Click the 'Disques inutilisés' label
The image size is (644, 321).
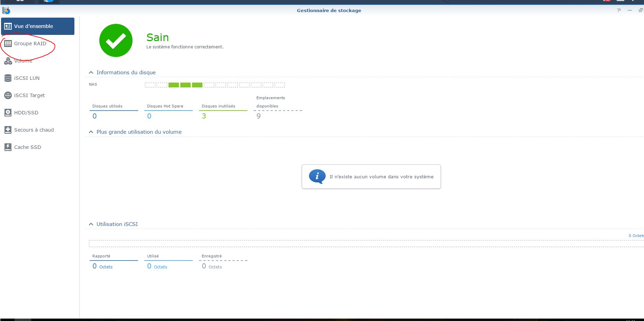tap(218, 106)
